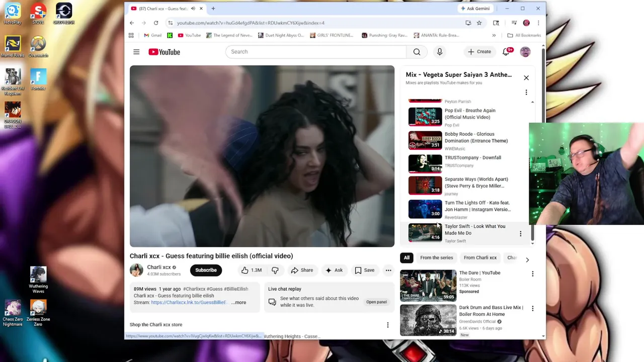
Task: Open notifications bell
Action: point(506,52)
